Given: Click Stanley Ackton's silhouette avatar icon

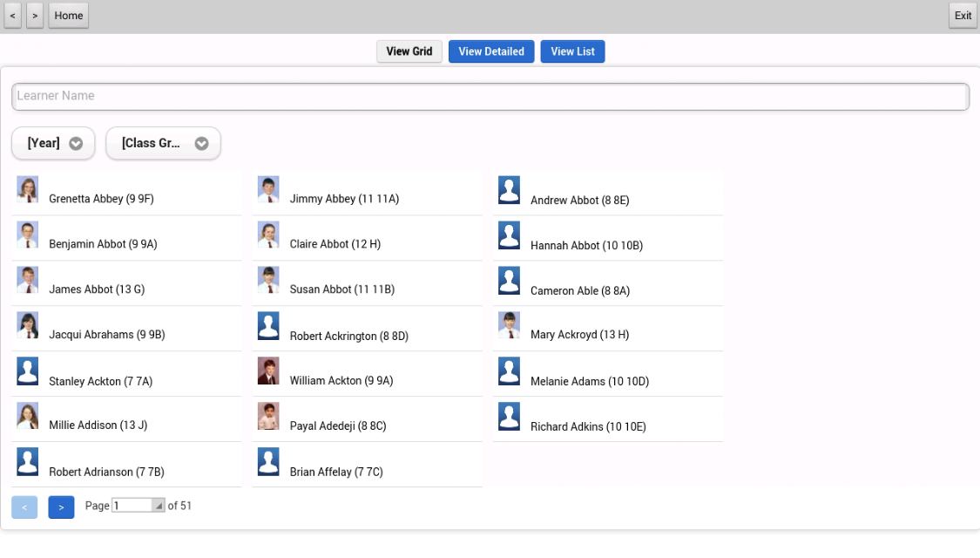Looking at the screenshot, I should coord(28,371).
